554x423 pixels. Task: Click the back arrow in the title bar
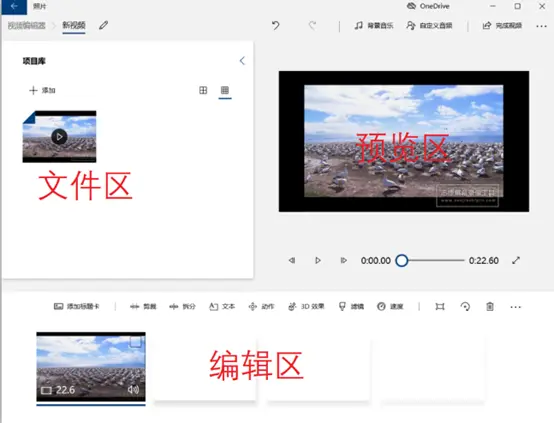click(x=14, y=6)
